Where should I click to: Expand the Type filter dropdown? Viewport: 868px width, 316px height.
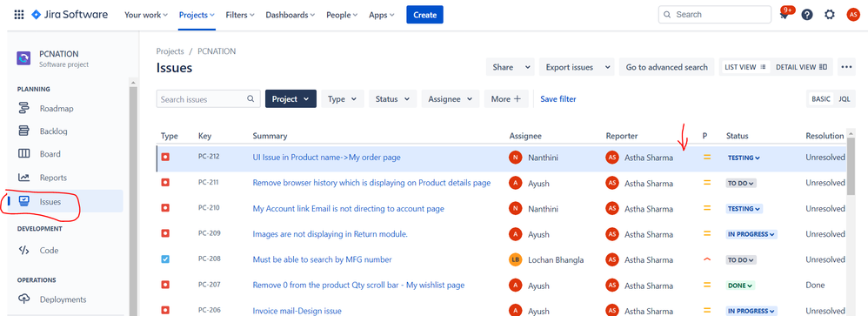click(343, 99)
